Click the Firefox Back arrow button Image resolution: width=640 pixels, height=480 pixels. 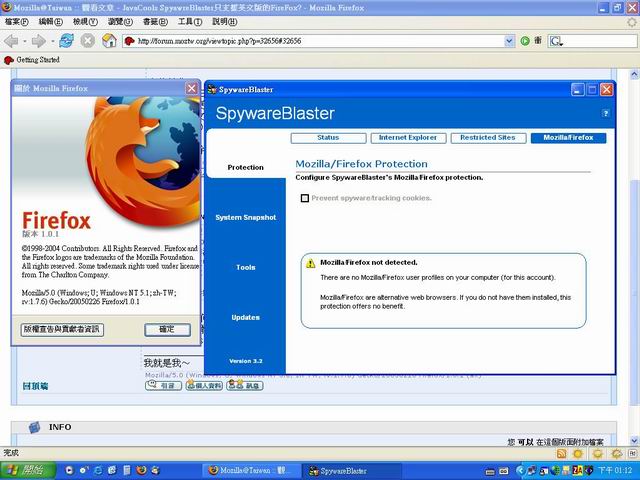click(x=11, y=41)
